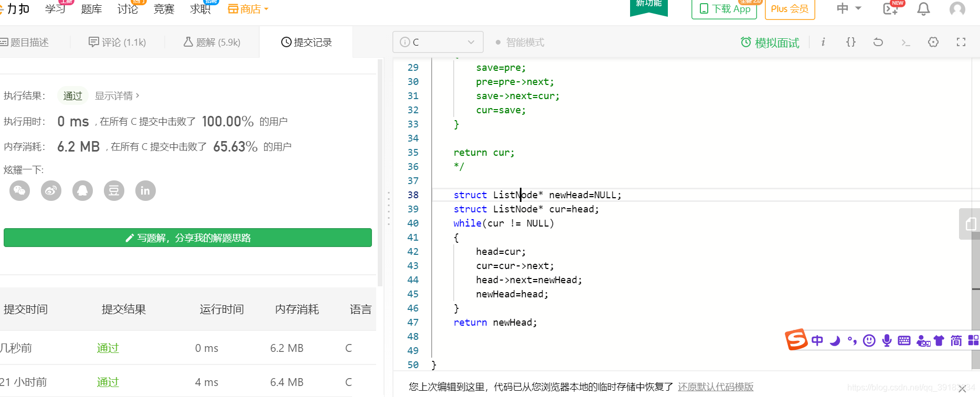Reset code with the undo arrow icon

[x=878, y=42]
